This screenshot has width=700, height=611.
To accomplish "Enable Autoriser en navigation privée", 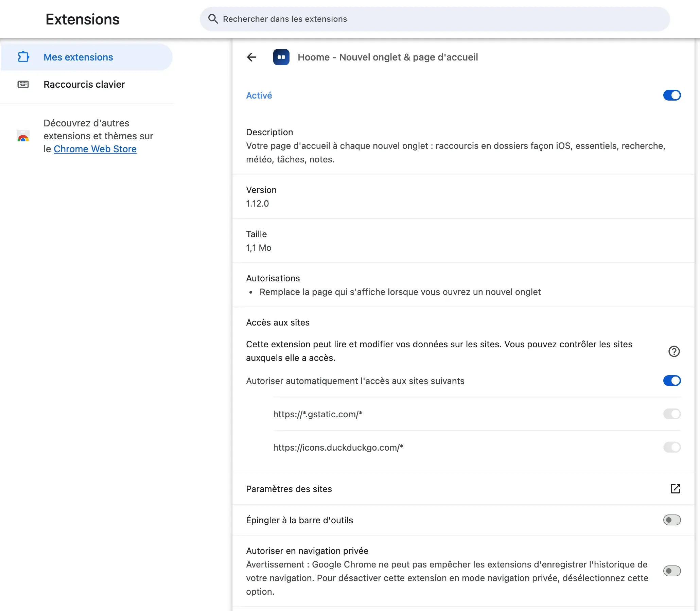I will tap(672, 571).
